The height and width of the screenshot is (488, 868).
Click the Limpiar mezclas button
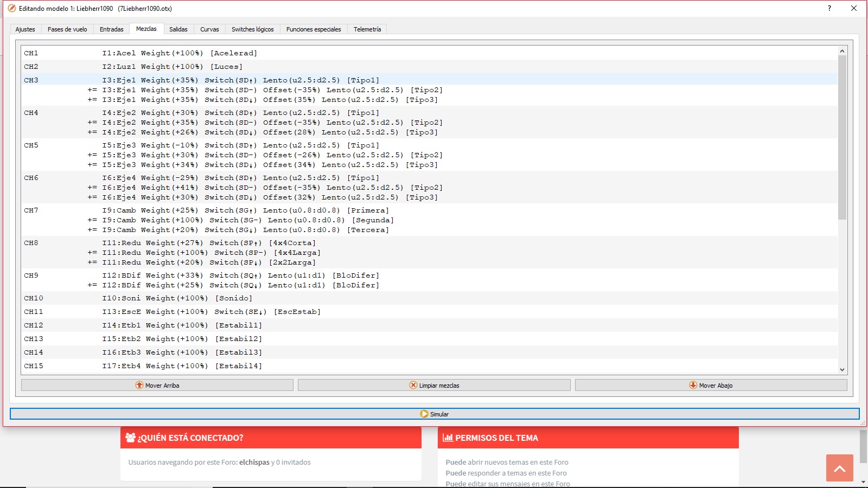point(434,385)
